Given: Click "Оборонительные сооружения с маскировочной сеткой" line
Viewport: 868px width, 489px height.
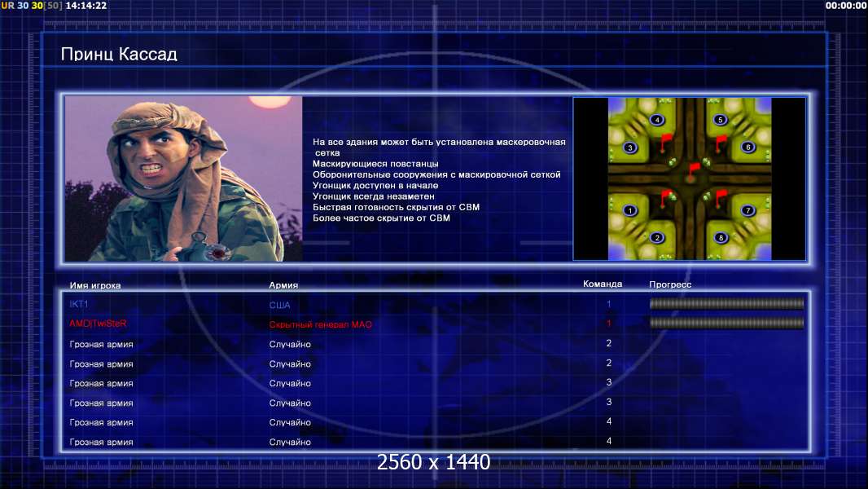Looking at the screenshot, I should click(x=436, y=175).
